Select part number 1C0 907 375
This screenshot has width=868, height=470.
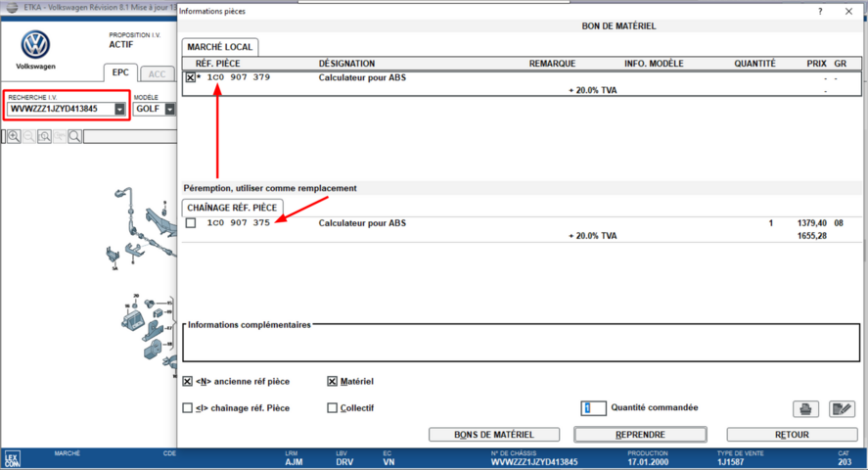[239, 223]
